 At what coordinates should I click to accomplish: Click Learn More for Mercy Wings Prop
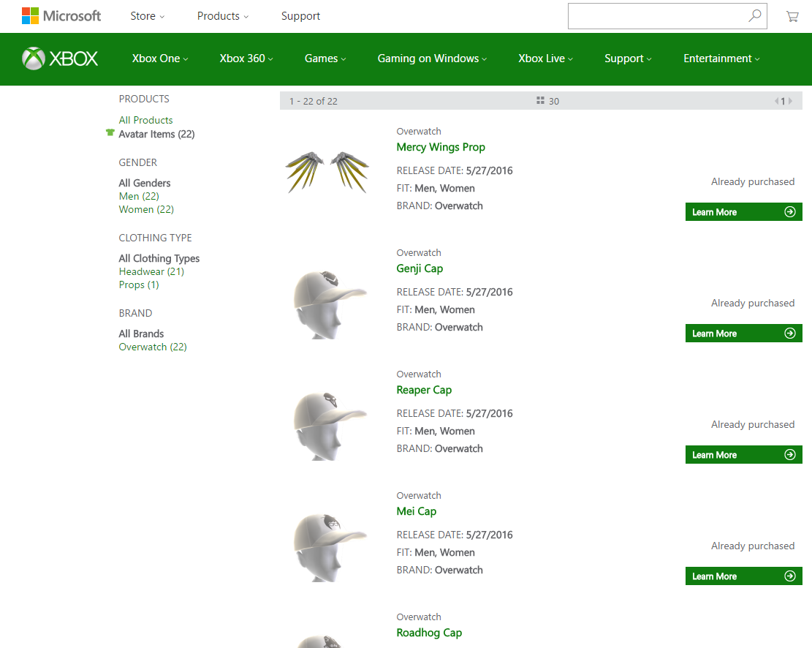pos(743,212)
